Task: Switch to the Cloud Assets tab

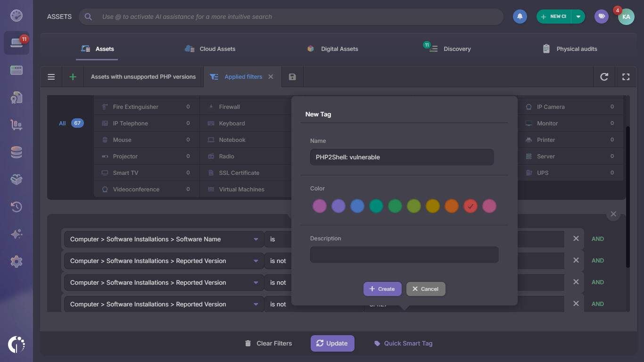Action: (210, 49)
